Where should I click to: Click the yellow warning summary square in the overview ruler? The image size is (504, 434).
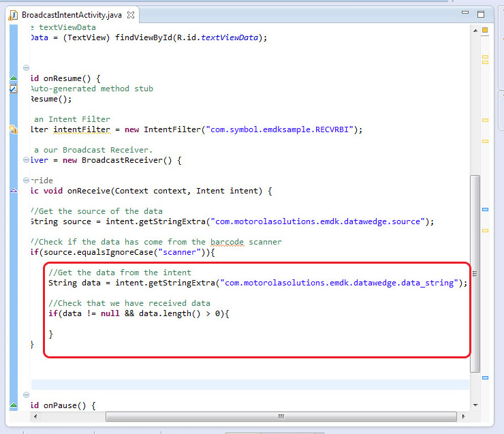[485, 30]
